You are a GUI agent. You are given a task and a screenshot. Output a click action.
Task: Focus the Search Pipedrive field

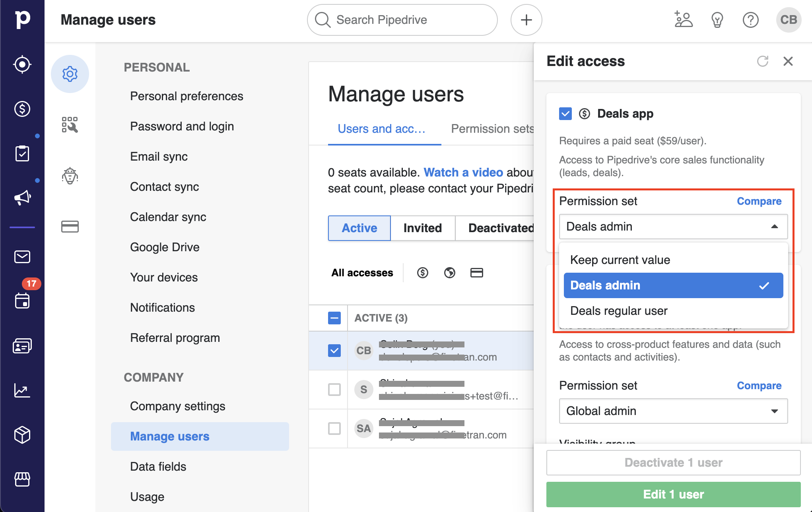point(402,20)
